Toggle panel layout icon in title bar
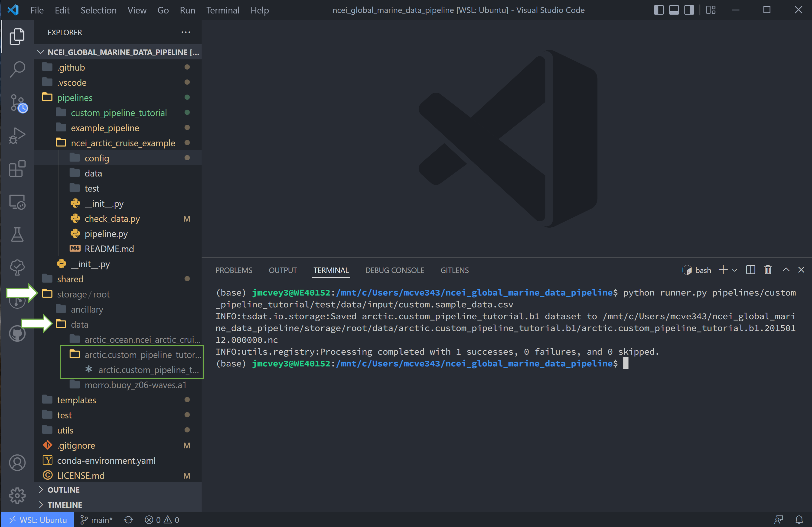The height and width of the screenshot is (527, 812). (x=674, y=10)
